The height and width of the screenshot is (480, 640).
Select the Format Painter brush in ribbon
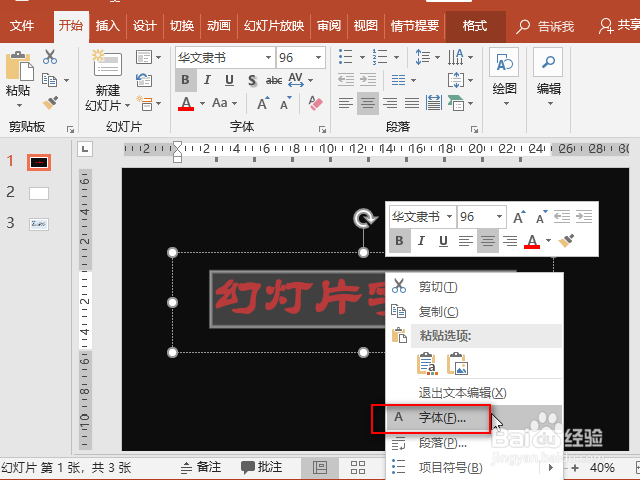[x=50, y=103]
